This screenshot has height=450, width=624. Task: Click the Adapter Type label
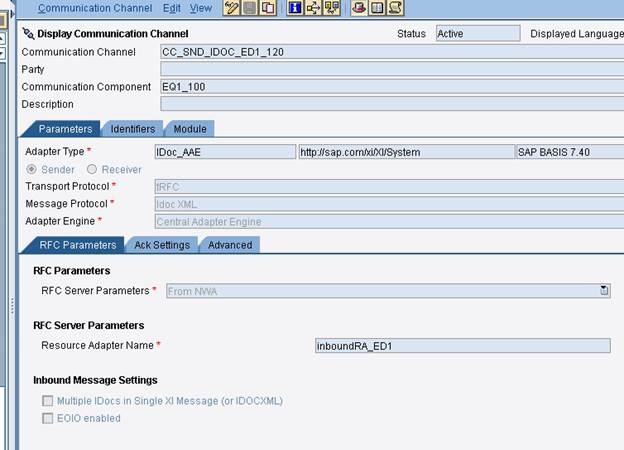pos(55,152)
